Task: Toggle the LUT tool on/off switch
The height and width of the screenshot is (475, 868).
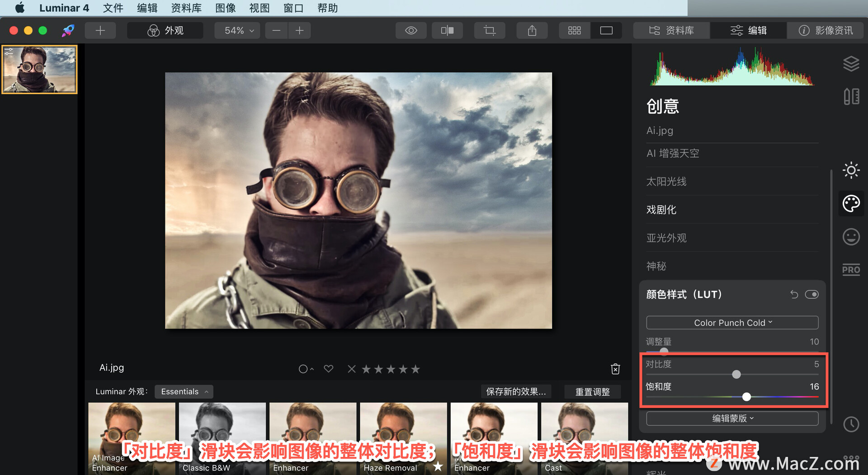Action: coord(811,295)
